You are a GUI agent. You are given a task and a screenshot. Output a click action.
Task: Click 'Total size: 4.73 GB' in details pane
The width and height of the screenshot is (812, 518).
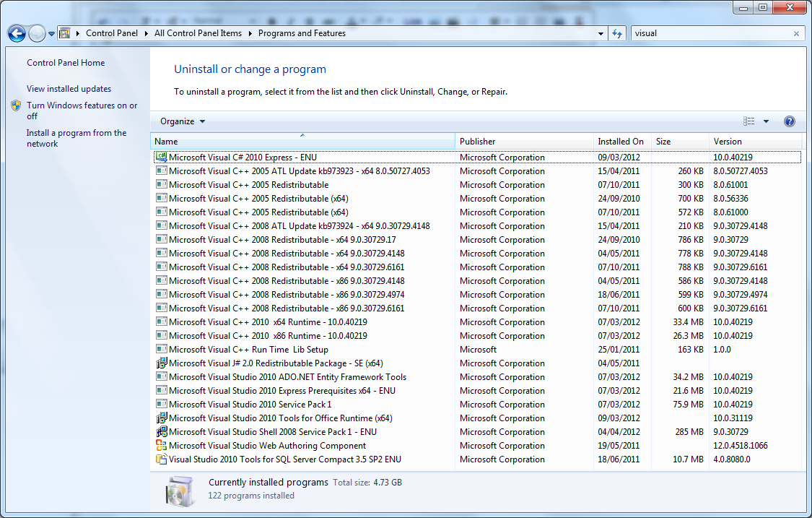[x=367, y=483]
